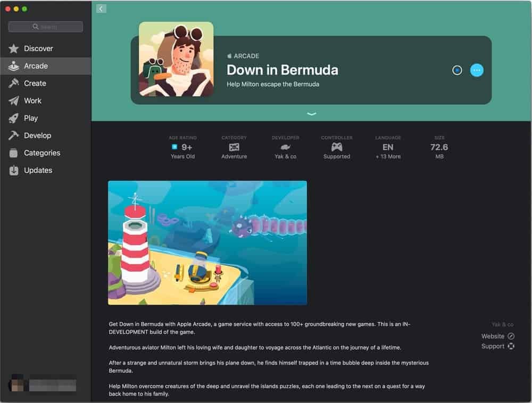Click the Search input field
532x403 pixels.
click(x=45, y=27)
